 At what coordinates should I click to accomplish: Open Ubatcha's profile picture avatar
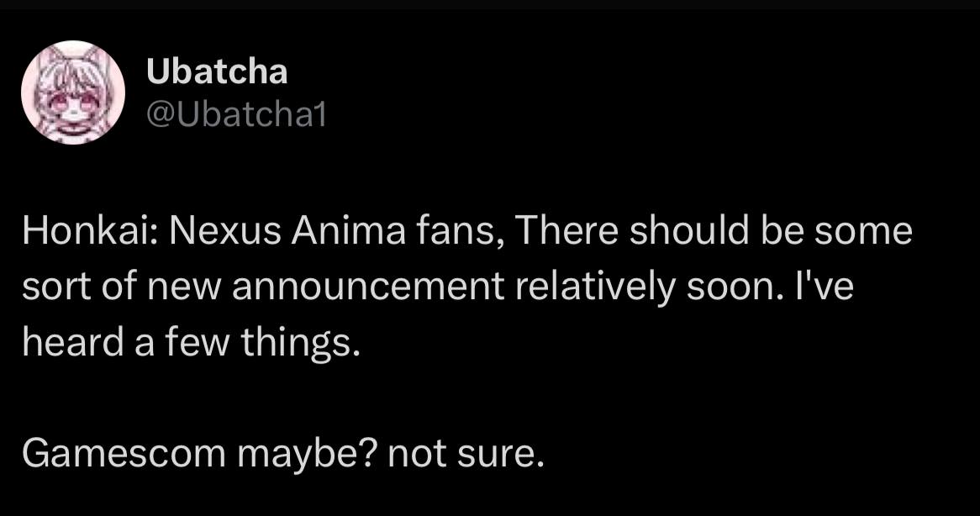click(x=73, y=92)
